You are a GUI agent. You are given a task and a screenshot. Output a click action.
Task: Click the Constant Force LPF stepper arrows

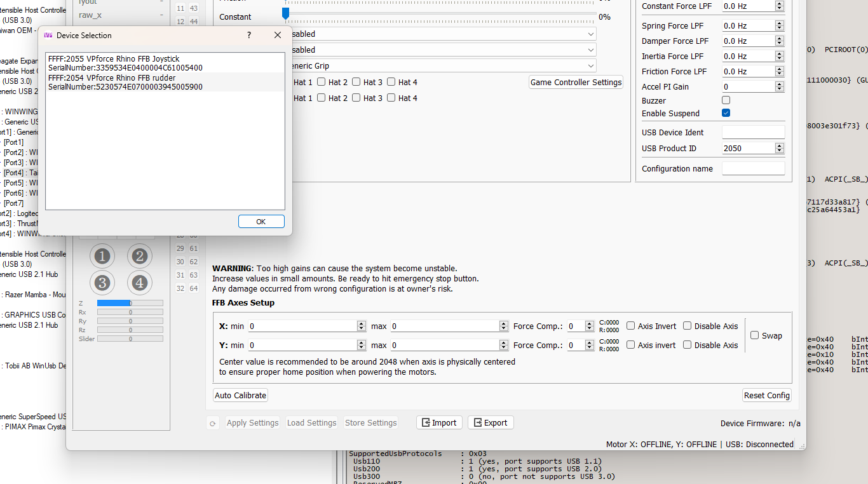point(780,6)
